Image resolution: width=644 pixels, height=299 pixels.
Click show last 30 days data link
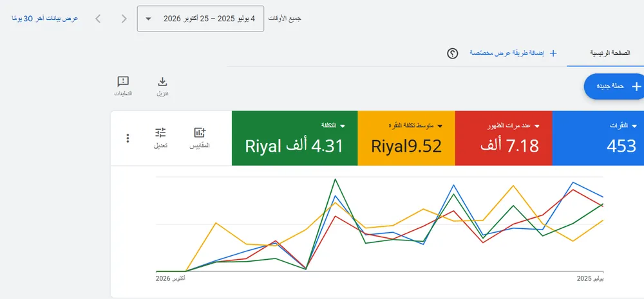[x=45, y=19]
